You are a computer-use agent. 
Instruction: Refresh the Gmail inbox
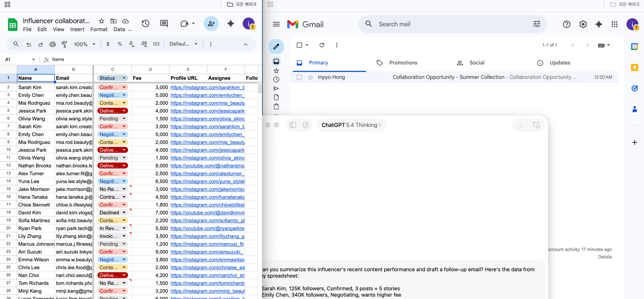[x=322, y=45]
